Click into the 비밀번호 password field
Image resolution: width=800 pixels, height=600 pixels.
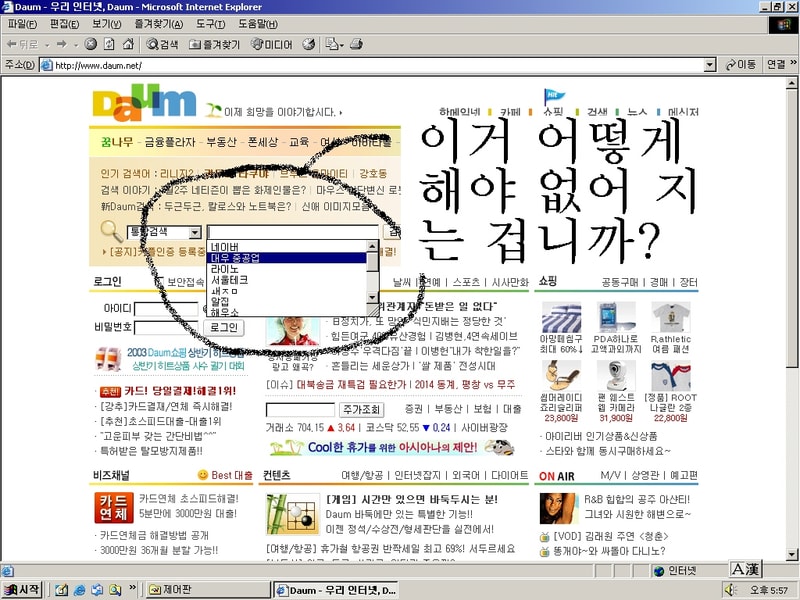click(x=166, y=328)
